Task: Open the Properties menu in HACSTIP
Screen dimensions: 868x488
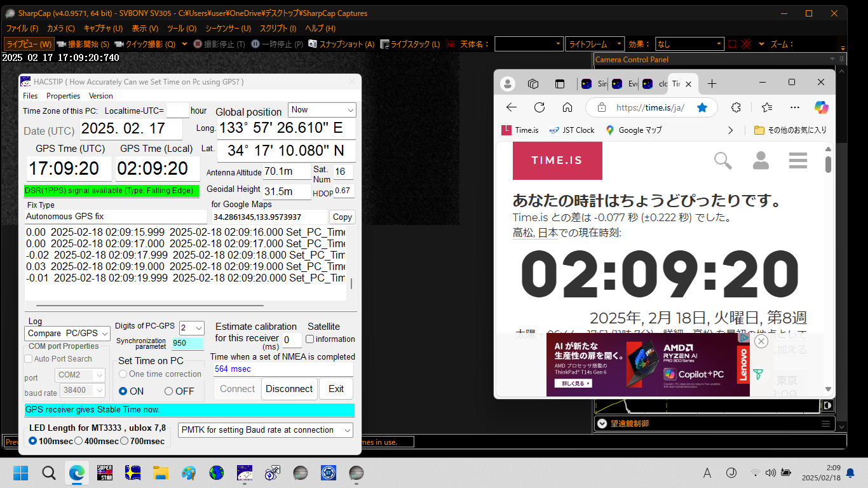Action: coord(63,96)
